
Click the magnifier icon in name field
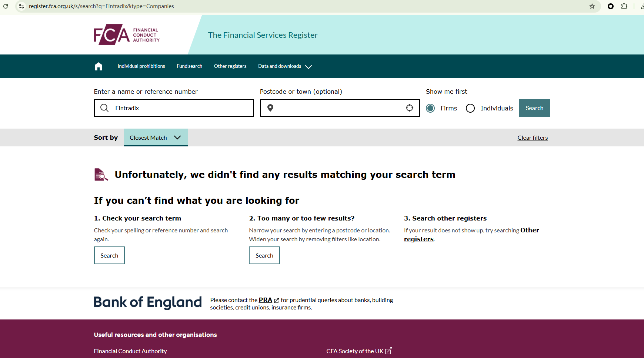tap(104, 108)
